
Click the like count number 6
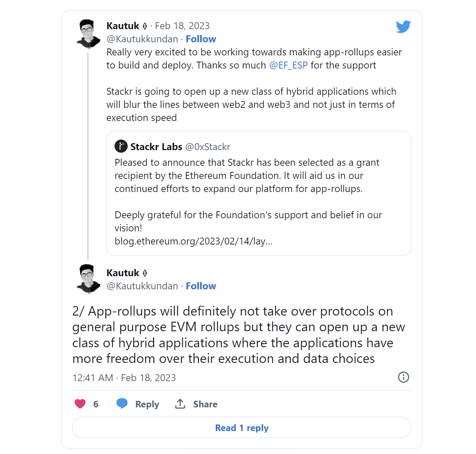[96, 404]
